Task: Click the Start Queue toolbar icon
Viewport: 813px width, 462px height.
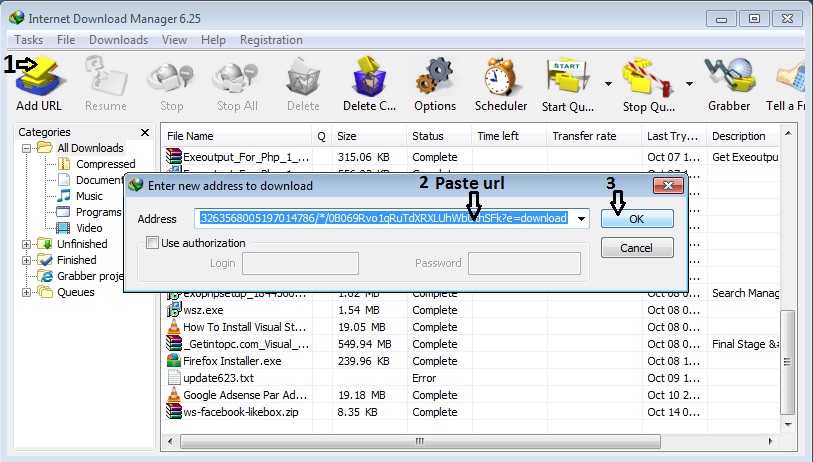Action: (x=567, y=78)
